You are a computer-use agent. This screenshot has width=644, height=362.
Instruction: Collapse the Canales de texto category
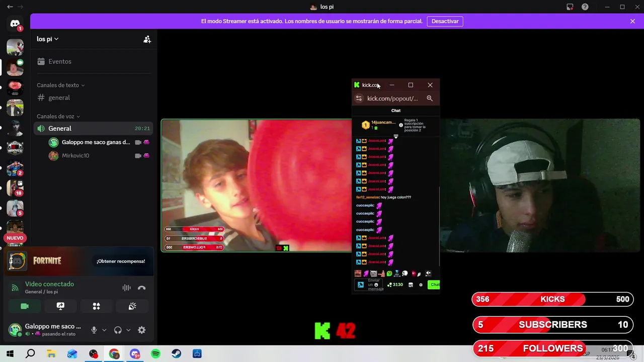point(60,85)
